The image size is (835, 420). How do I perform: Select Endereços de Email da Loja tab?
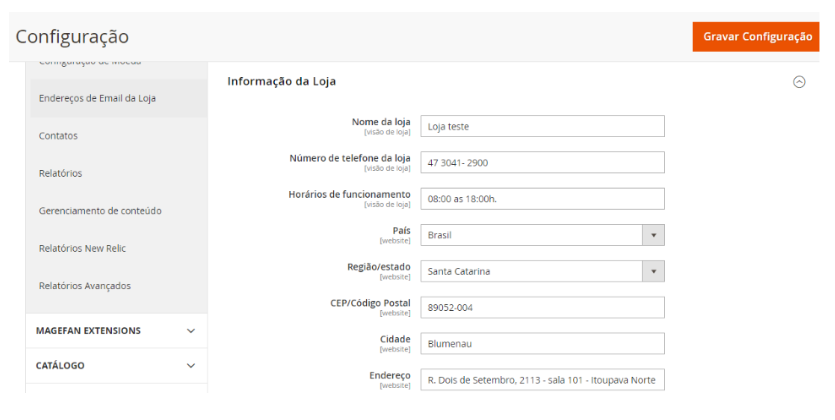[x=97, y=98]
